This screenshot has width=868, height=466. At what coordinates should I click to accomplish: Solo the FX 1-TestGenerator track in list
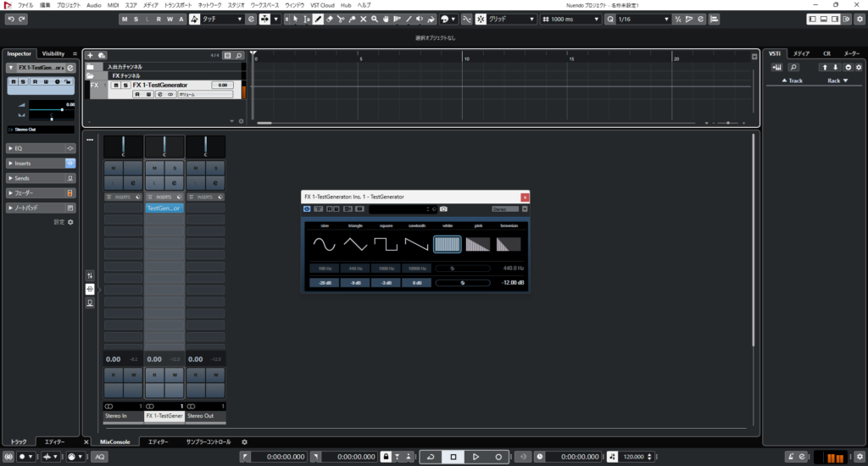[125, 85]
